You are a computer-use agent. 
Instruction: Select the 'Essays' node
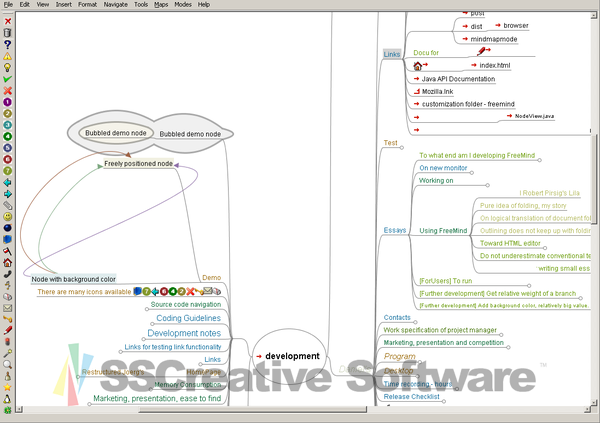click(395, 230)
